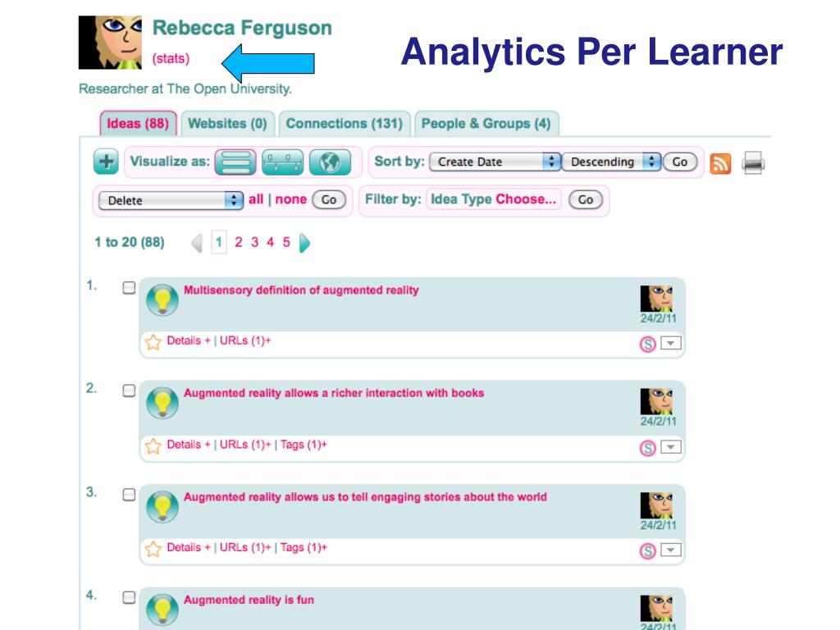
Task: Choose the globe map visualization icon
Action: coord(330,162)
